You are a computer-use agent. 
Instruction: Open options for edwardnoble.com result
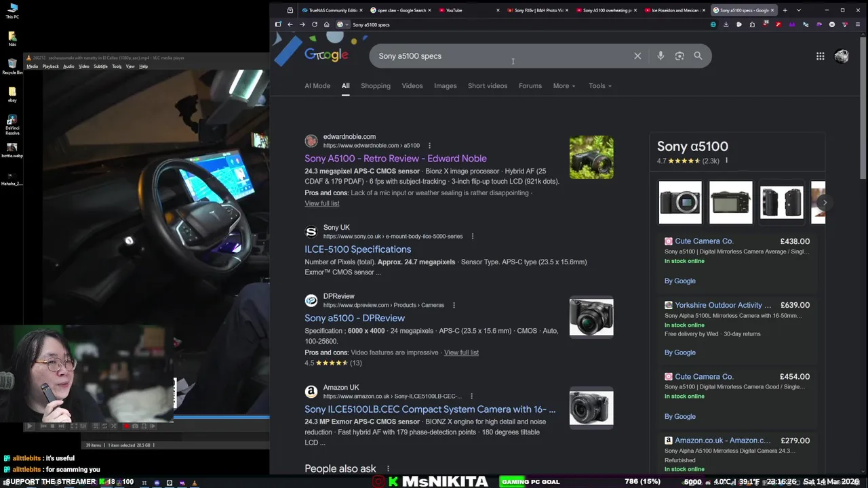pyautogui.click(x=429, y=145)
